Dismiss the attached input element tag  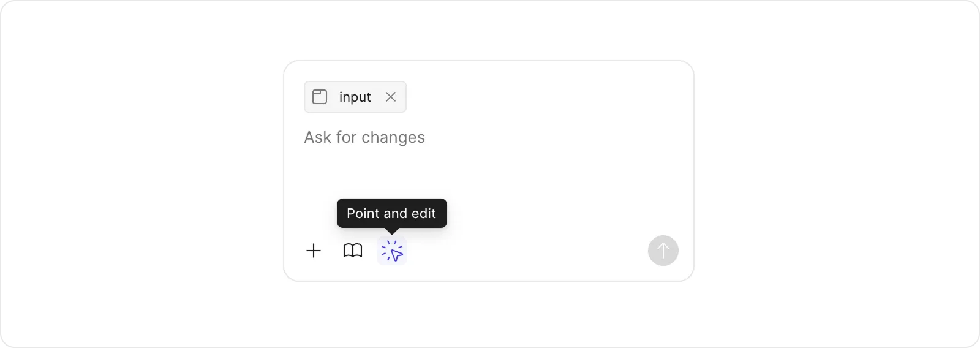391,97
